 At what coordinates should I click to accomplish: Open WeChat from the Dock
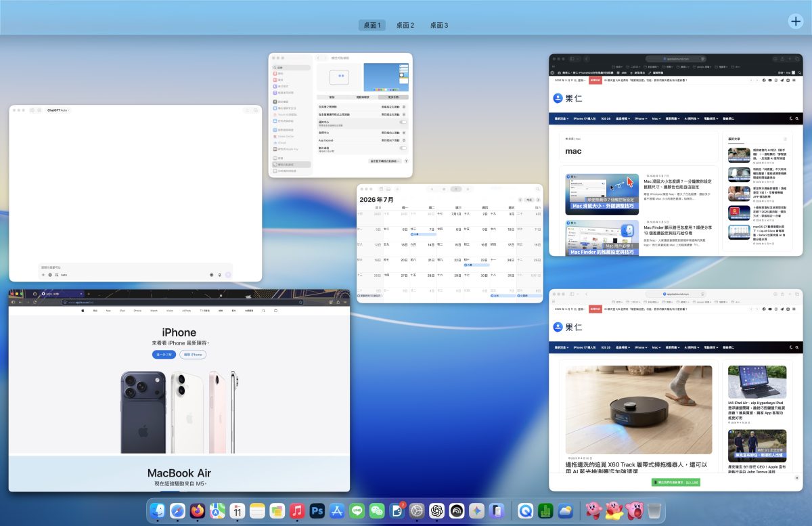[377, 510]
